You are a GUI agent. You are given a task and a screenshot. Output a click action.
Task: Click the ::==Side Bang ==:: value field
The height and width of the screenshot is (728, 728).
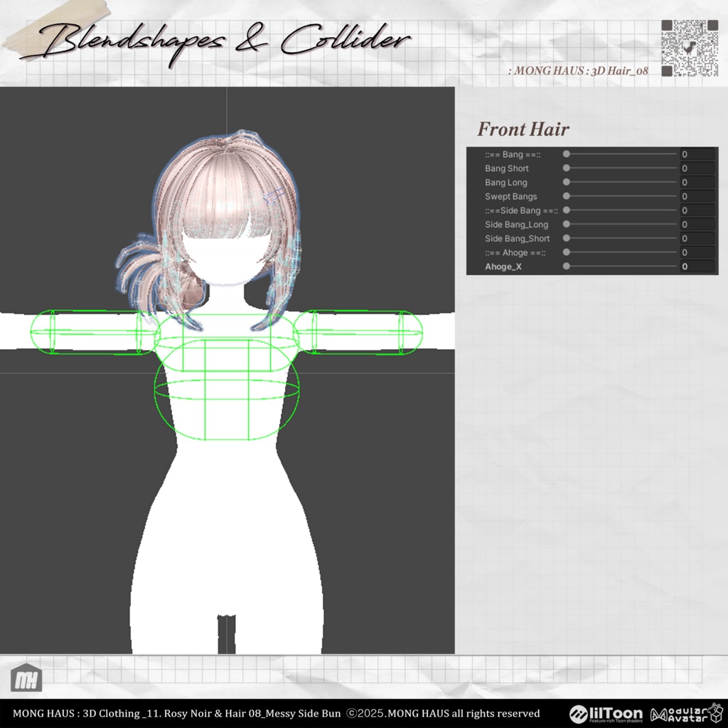pyautogui.click(x=697, y=210)
